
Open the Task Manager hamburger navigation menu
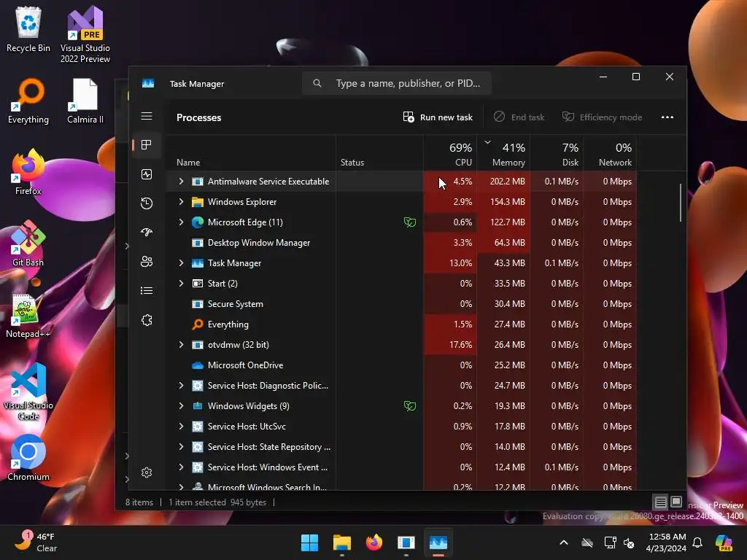147,116
